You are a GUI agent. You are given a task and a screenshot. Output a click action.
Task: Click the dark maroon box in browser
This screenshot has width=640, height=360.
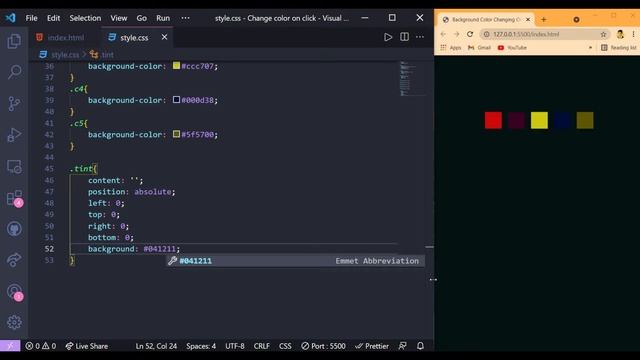[x=516, y=120]
